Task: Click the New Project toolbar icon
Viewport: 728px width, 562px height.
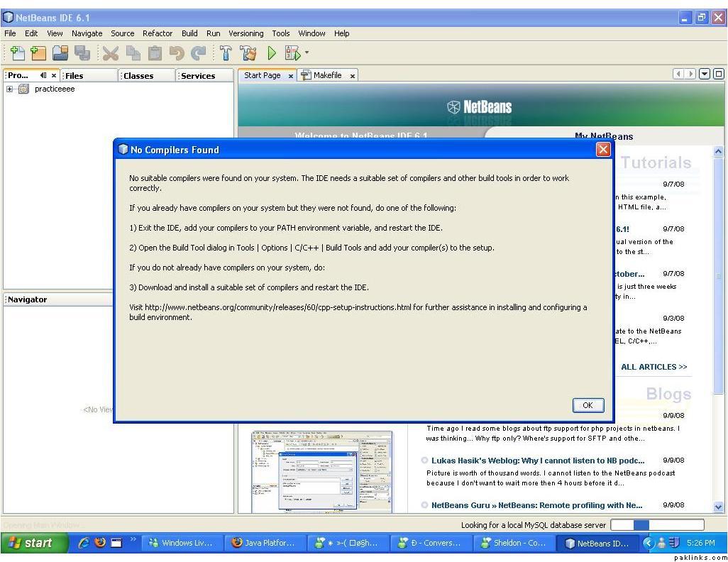Action: coord(38,53)
